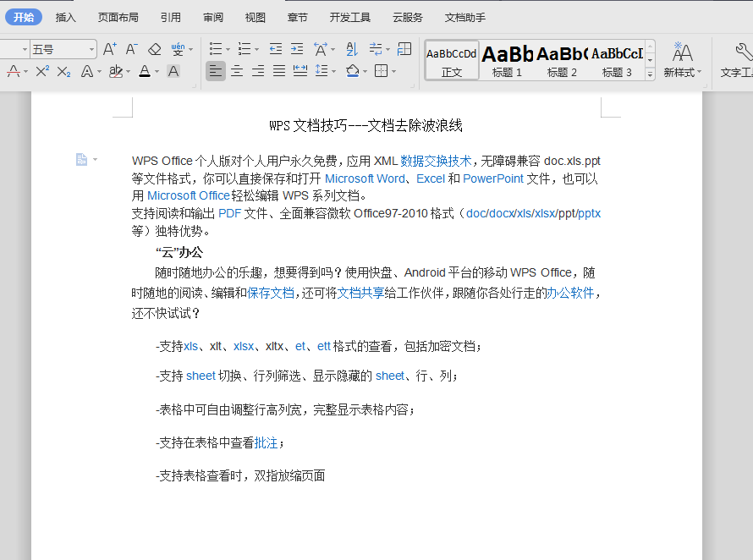The height and width of the screenshot is (560, 753).
Task: Expand the borders dropdown arrow
Action: [x=393, y=72]
